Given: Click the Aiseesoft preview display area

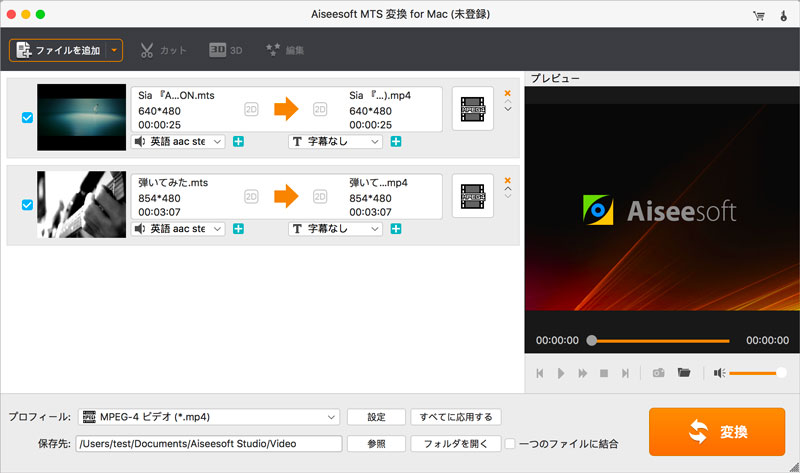Looking at the screenshot, I should pyautogui.click(x=662, y=208).
